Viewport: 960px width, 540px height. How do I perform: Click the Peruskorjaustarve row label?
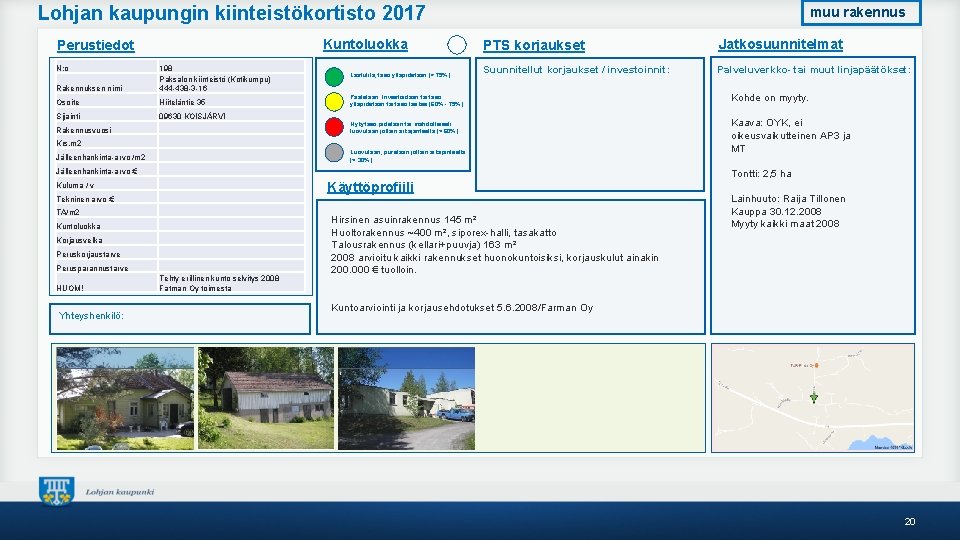[88, 254]
